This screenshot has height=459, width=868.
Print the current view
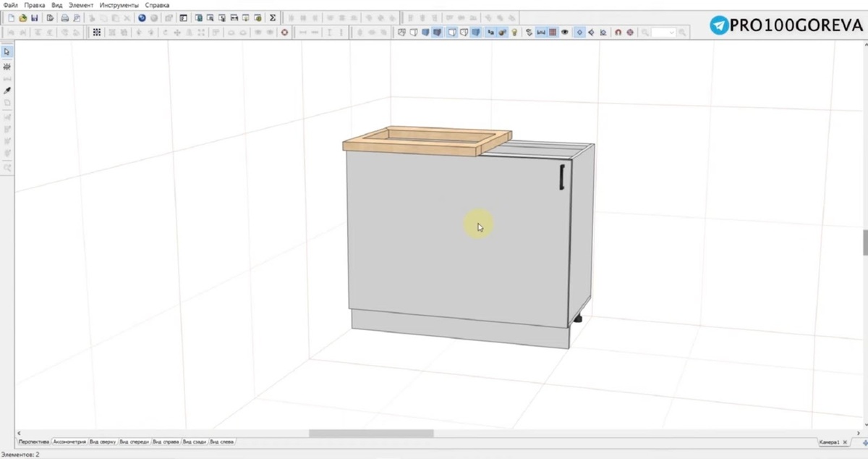click(64, 18)
